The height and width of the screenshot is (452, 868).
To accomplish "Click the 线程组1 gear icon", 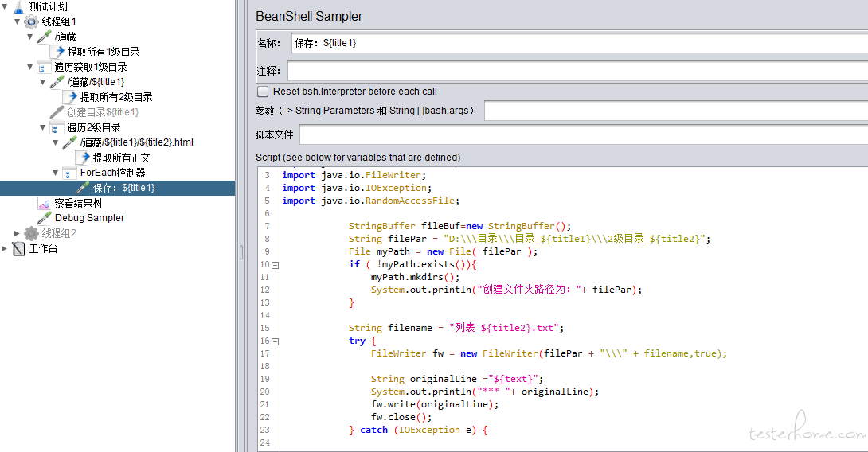I will [x=32, y=22].
